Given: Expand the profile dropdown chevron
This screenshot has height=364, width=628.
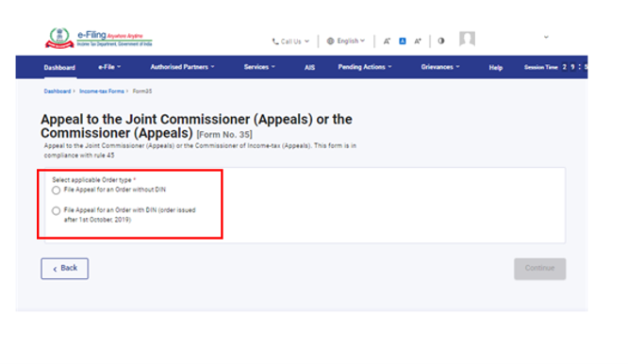Looking at the screenshot, I should 546,37.
